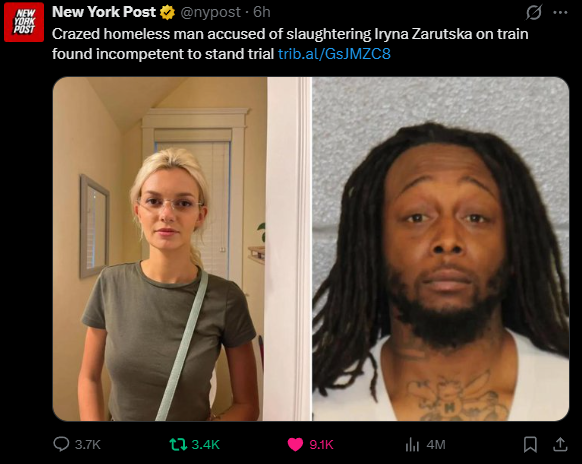Open the right mugshot photo

441,249
